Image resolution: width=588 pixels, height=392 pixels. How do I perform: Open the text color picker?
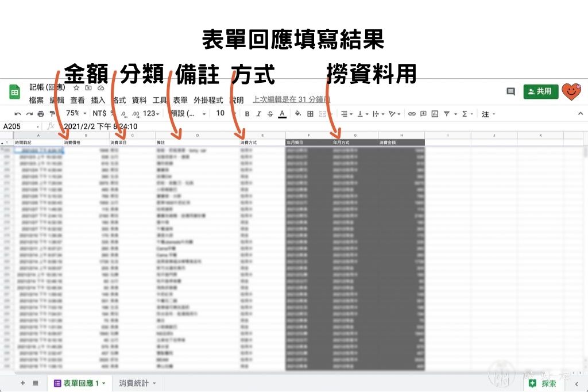tap(283, 114)
